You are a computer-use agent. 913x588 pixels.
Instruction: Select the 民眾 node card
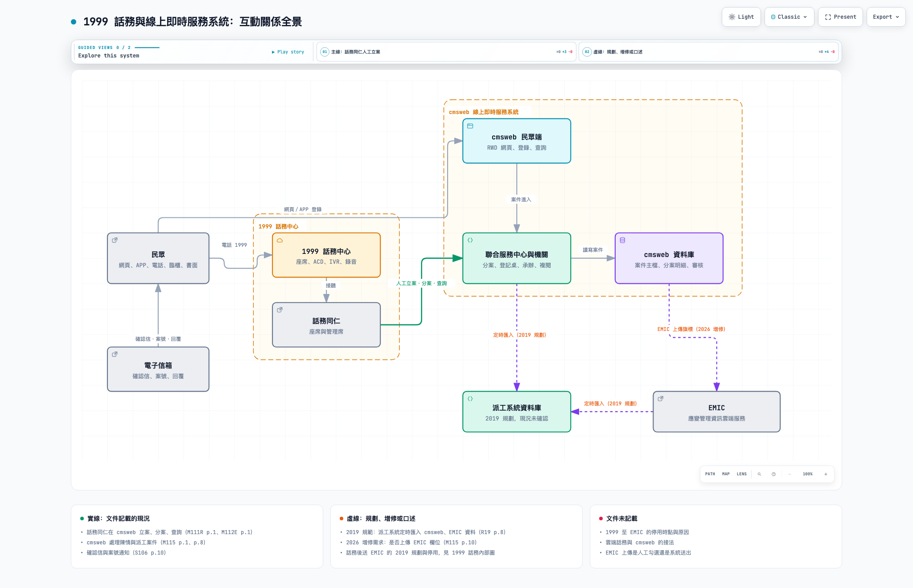click(158, 258)
